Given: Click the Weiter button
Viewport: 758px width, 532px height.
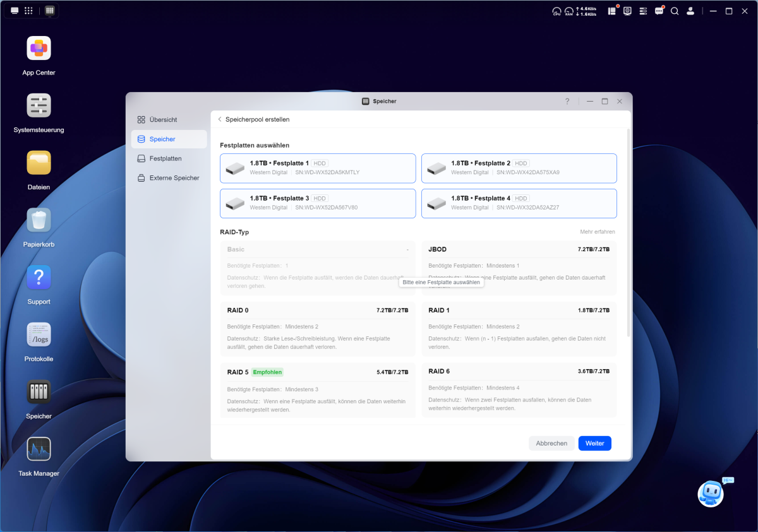Looking at the screenshot, I should (x=595, y=443).
